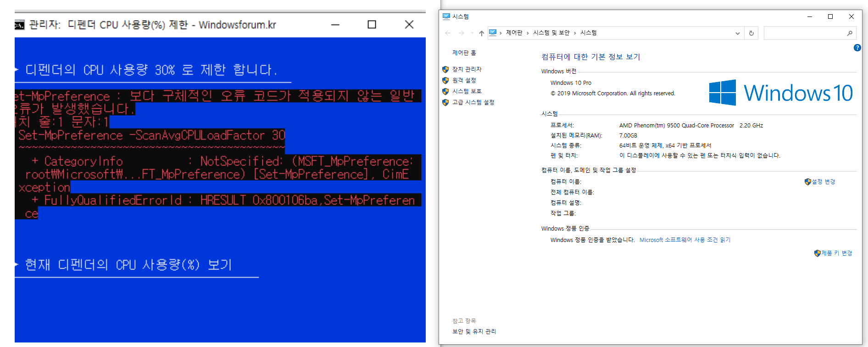Click the shield icon next to 제품 키 변경

[818, 253]
